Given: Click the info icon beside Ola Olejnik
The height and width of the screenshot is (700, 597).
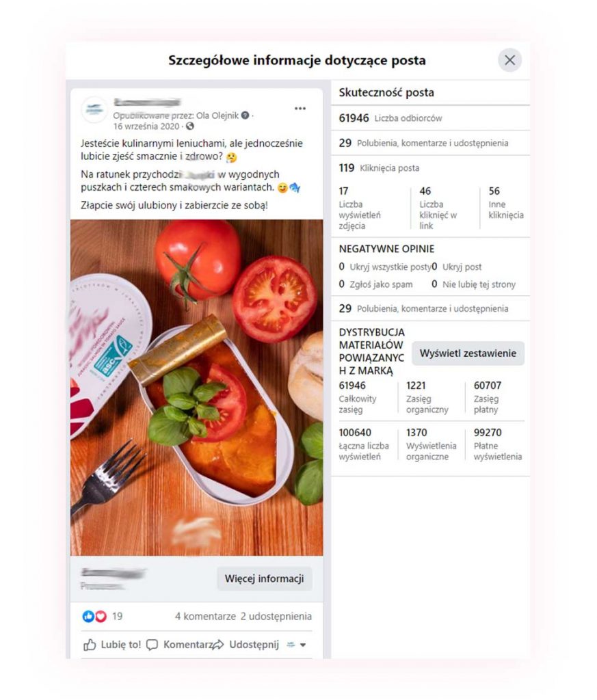Looking at the screenshot, I should (245, 115).
